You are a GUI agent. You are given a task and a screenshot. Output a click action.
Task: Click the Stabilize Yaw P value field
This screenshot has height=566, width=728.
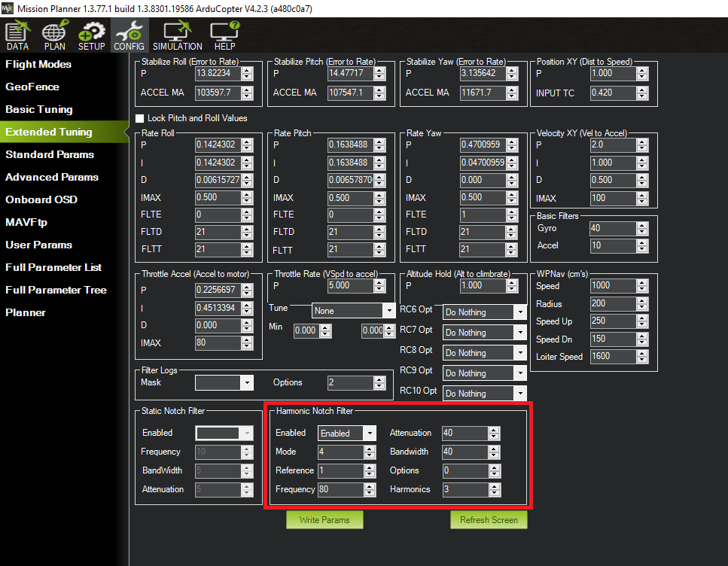pos(483,73)
